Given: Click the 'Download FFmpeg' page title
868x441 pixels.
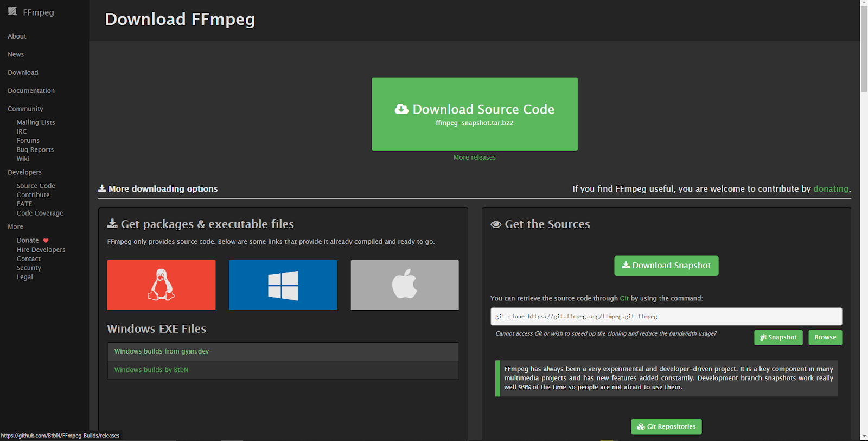Looking at the screenshot, I should coord(180,20).
